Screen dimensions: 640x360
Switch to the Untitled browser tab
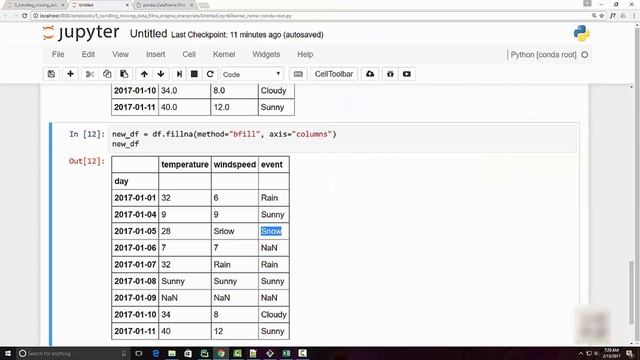pos(99,5)
